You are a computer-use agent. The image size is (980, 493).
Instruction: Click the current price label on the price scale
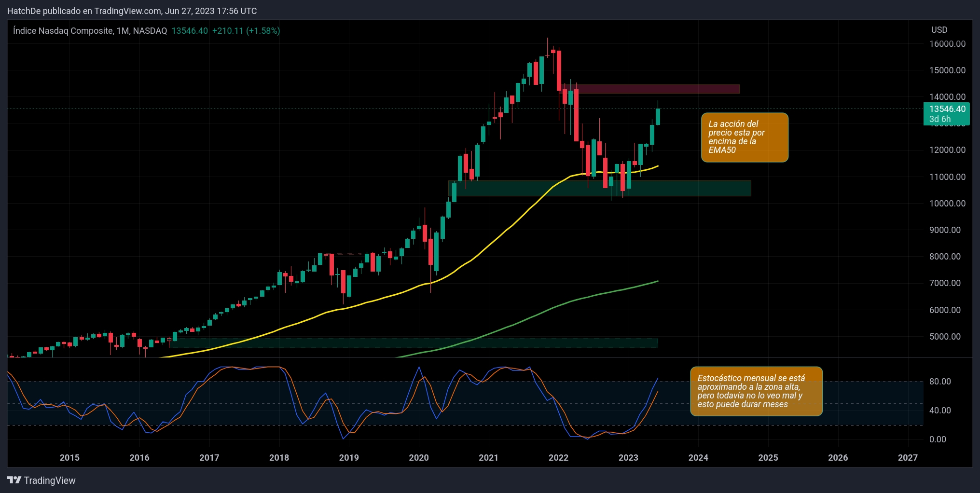pyautogui.click(x=947, y=109)
